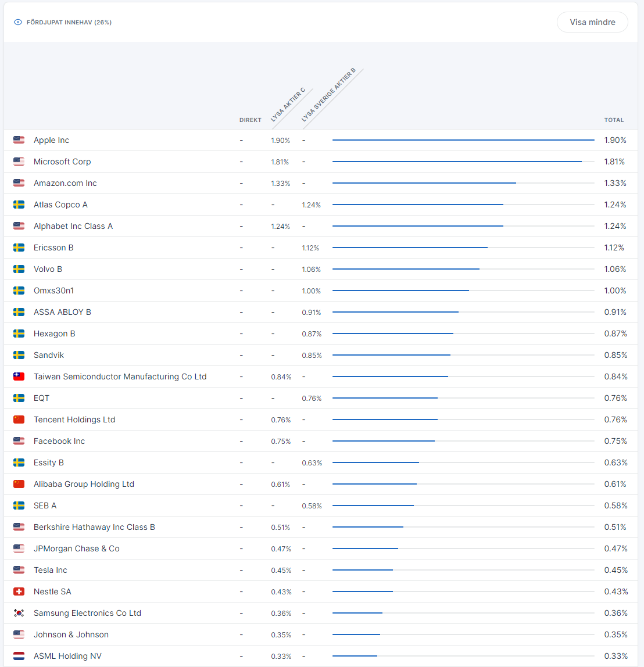
Task: Click the Tesla Inc allocation bar
Action: pos(363,570)
